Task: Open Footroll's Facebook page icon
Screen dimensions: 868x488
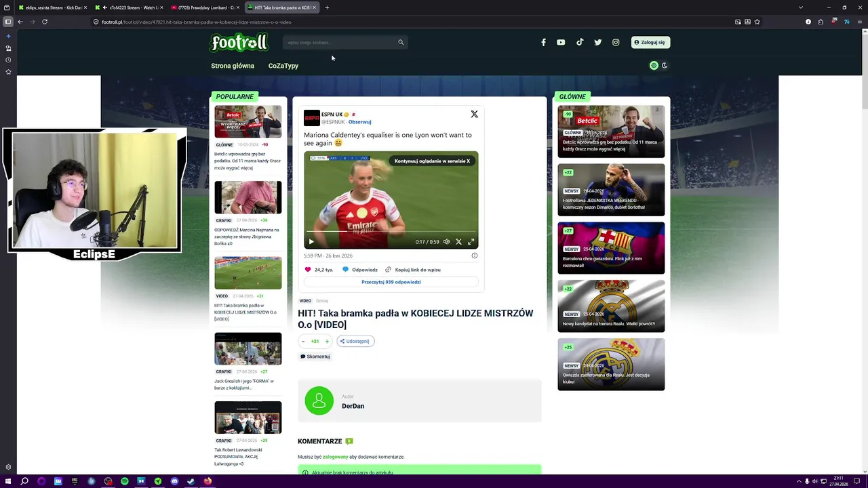Action: tap(543, 42)
